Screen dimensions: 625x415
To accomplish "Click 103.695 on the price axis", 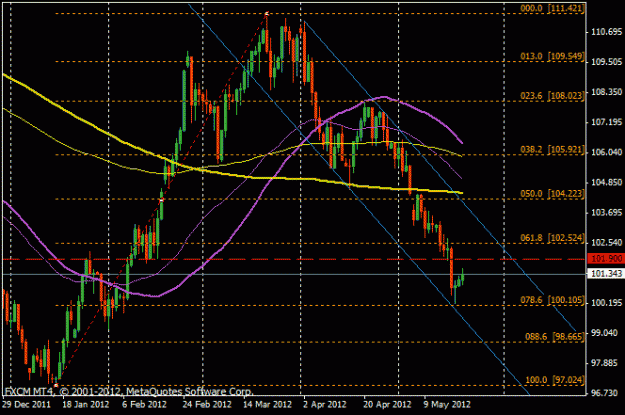I will [606, 212].
